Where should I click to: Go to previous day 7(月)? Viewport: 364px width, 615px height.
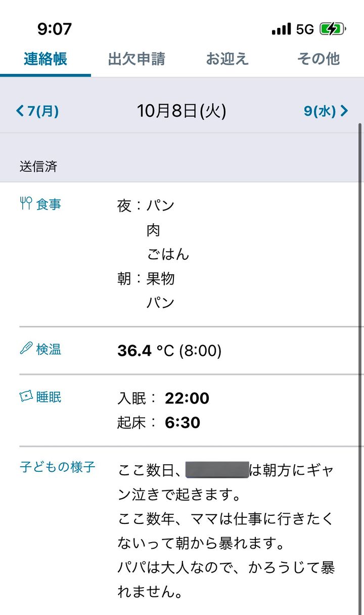(x=37, y=111)
